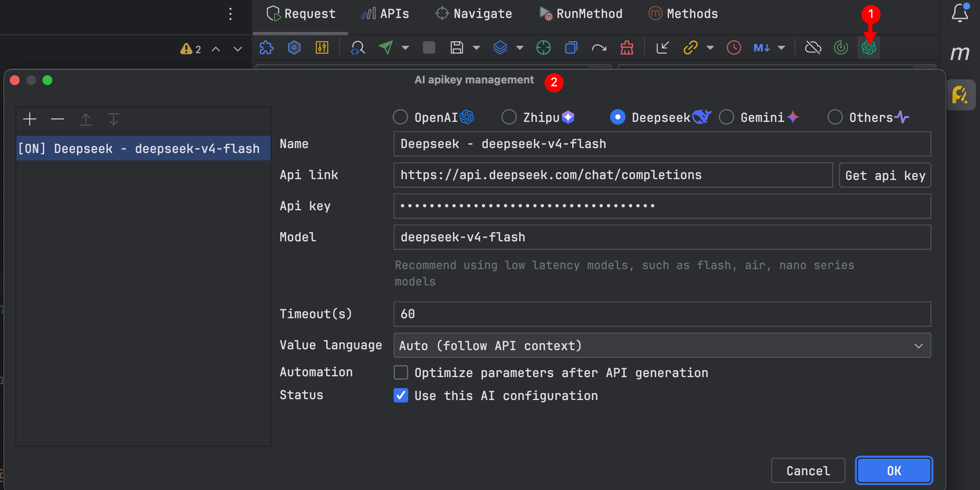980x490 pixels.
Task: Go to next problem with down chevron
Action: [x=238, y=49]
